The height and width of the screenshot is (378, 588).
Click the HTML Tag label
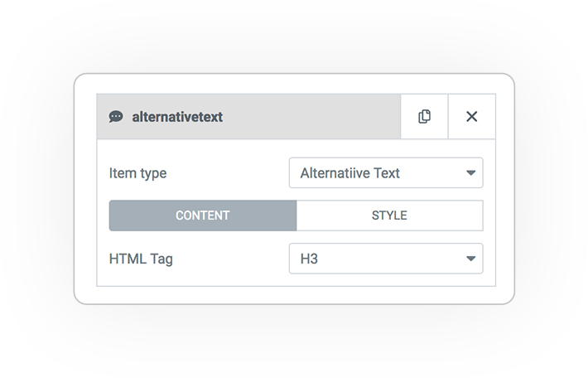(x=141, y=259)
